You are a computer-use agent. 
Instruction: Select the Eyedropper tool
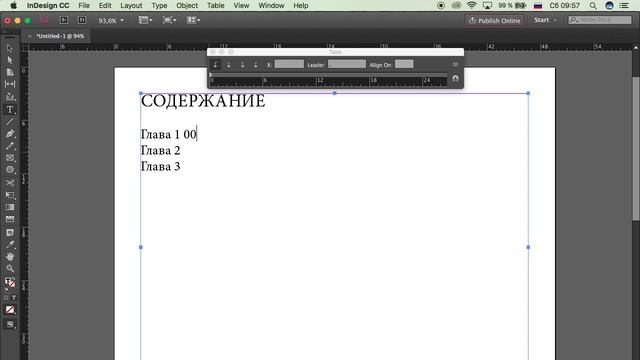10,244
